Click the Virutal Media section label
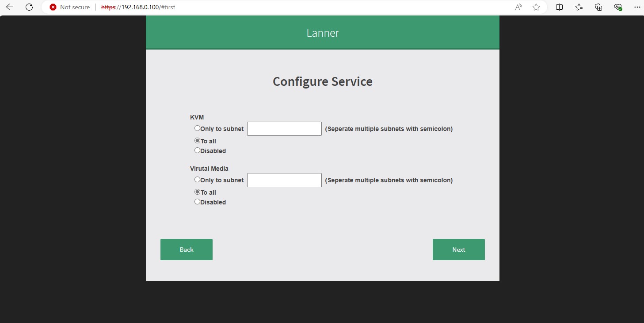644x323 pixels. coord(209,169)
